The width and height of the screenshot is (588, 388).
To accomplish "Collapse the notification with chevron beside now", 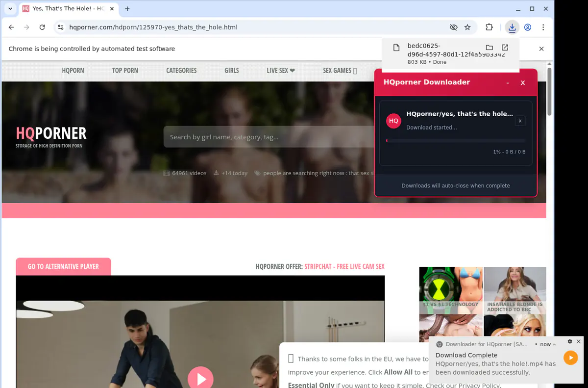I will 554,344.
